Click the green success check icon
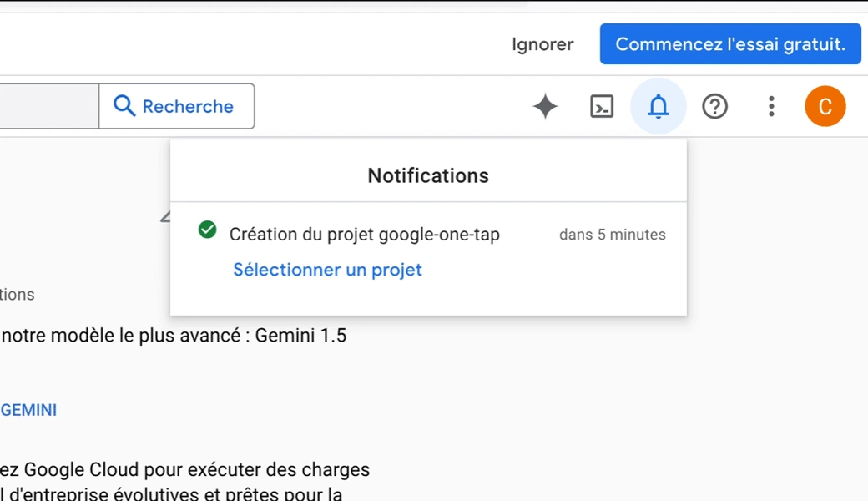Image resolution: width=868 pixels, height=501 pixels. [x=207, y=230]
